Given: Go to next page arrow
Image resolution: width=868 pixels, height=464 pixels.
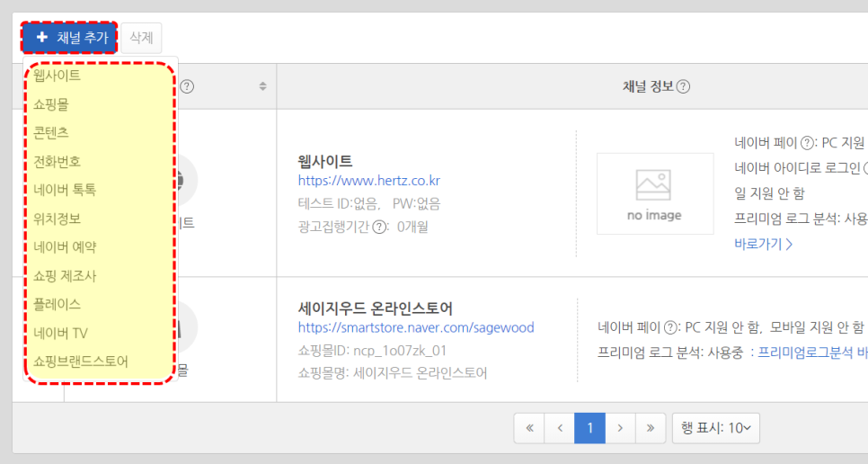Looking at the screenshot, I should coord(620,428).
